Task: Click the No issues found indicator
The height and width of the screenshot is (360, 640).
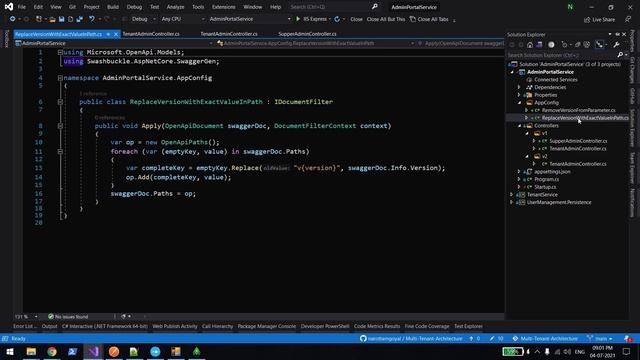Action: tap(68, 317)
